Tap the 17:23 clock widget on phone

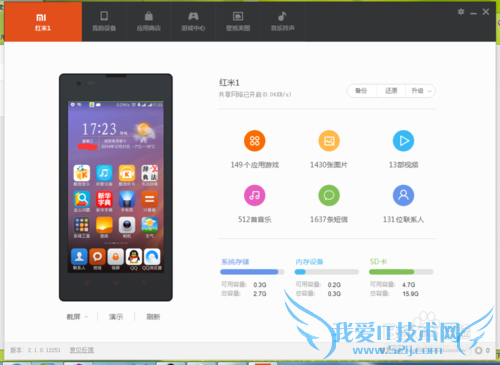point(100,129)
